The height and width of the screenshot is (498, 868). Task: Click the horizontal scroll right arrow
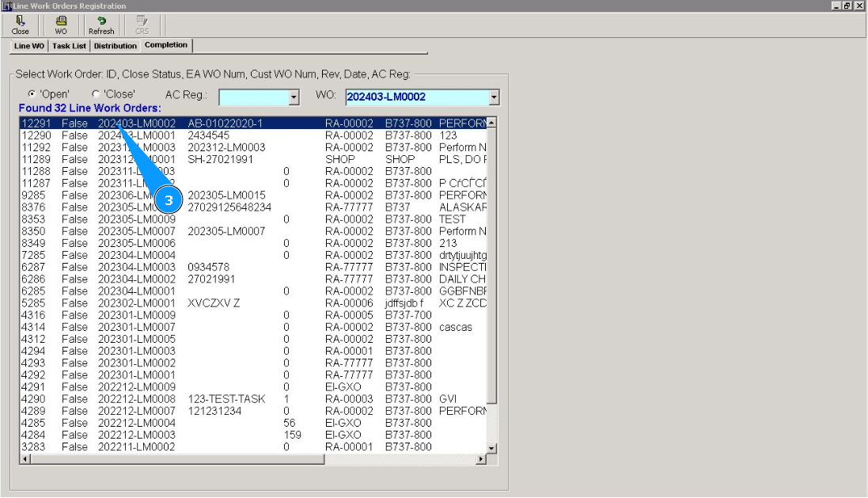(481, 459)
